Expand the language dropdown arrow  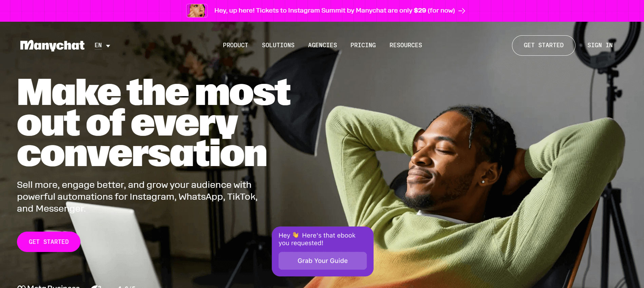tap(108, 46)
